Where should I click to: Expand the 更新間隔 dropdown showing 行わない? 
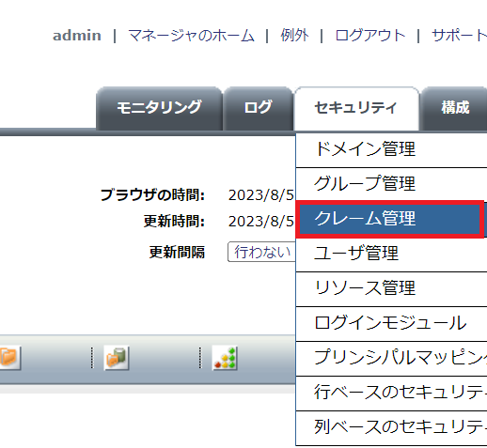click(261, 252)
